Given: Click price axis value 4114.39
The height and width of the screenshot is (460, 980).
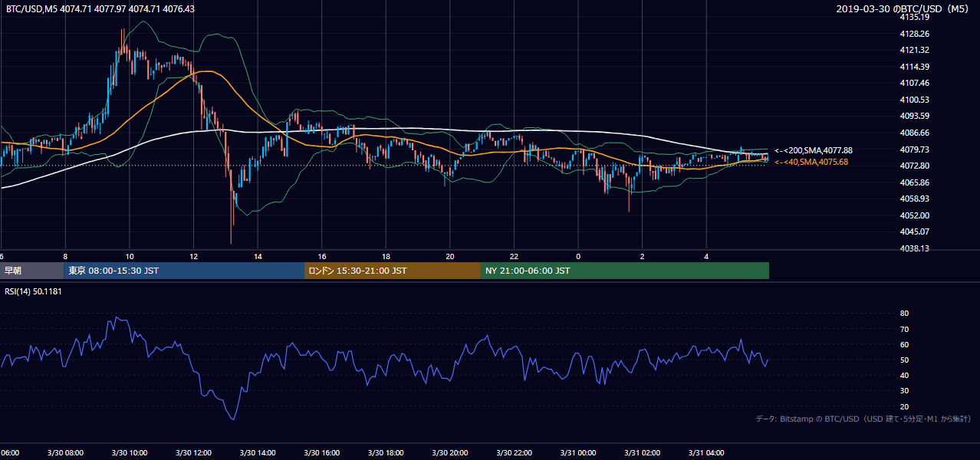Looking at the screenshot, I should [x=914, y=67].
